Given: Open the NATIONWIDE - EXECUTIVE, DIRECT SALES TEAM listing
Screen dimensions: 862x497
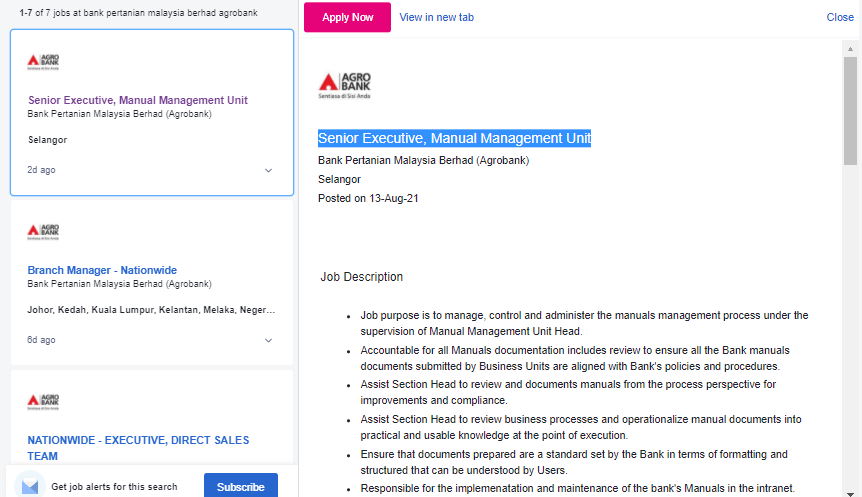Looking at the screenshot, I should [x=138, y=448].
